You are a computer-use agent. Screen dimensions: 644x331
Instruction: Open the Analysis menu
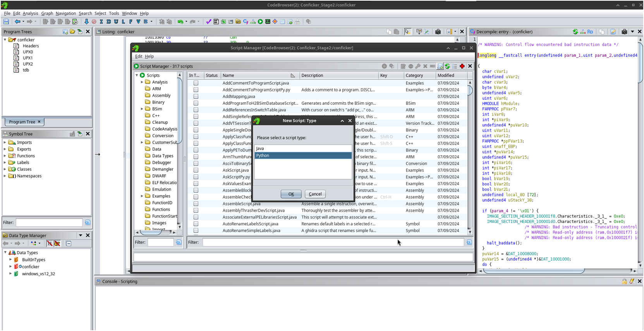point(31,13)
